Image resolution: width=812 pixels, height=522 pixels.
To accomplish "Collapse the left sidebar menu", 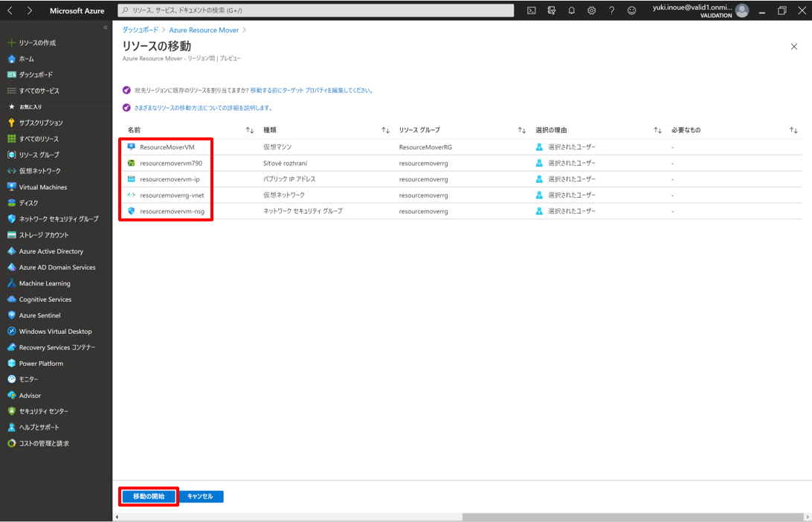I will [105, 28].
